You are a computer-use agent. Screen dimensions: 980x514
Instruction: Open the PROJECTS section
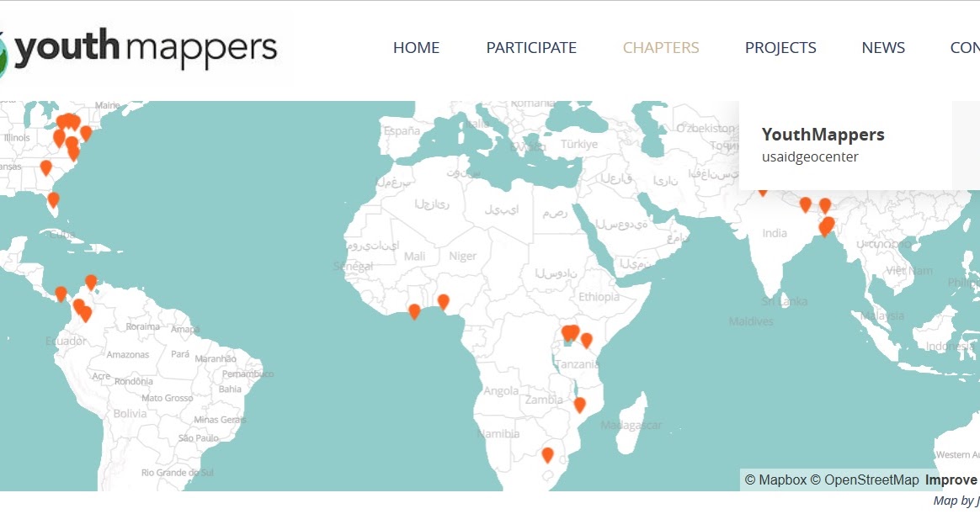tap(780, 48)
